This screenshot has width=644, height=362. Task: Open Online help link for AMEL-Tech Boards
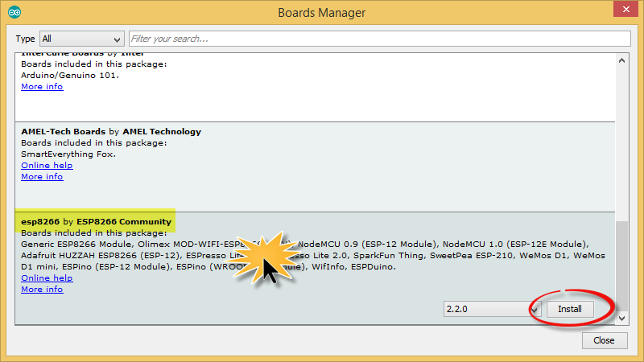(47, 166)
